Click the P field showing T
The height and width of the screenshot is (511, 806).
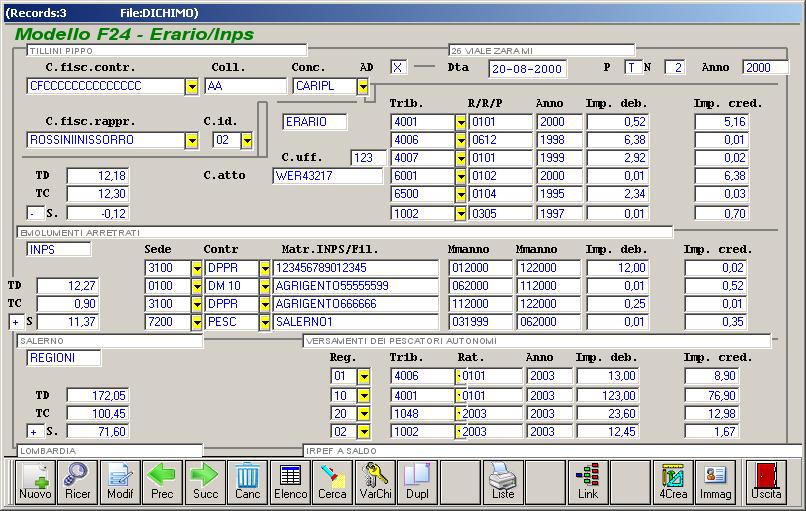click(634, 67)
